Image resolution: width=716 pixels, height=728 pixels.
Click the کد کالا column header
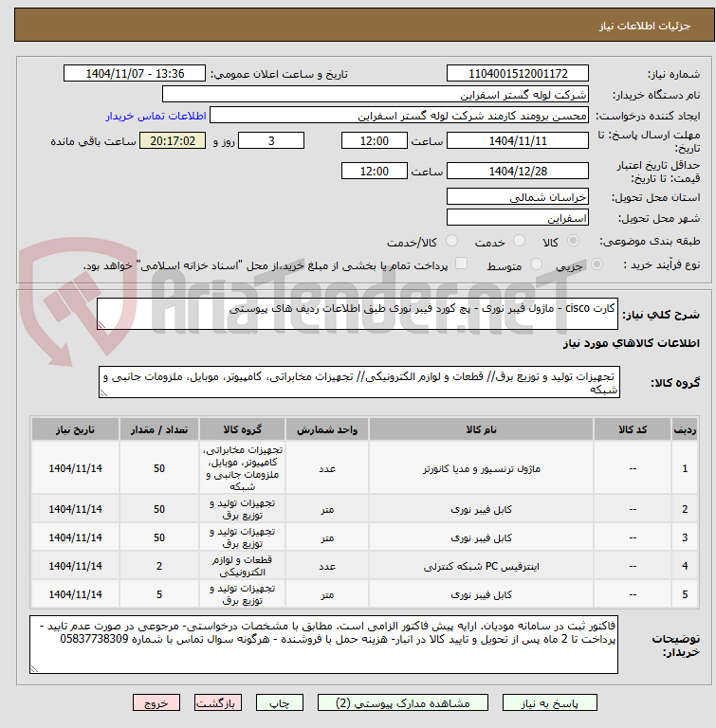pos(633,429)
